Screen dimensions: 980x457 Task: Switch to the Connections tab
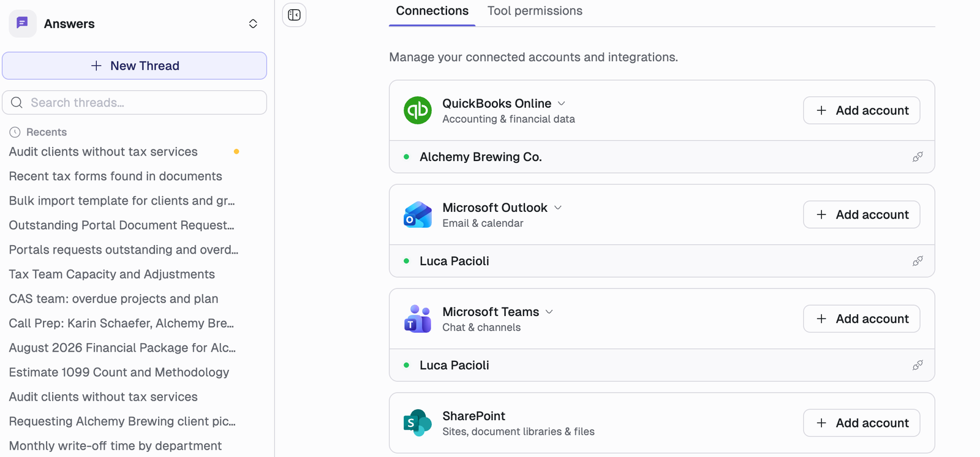point(432,11)
